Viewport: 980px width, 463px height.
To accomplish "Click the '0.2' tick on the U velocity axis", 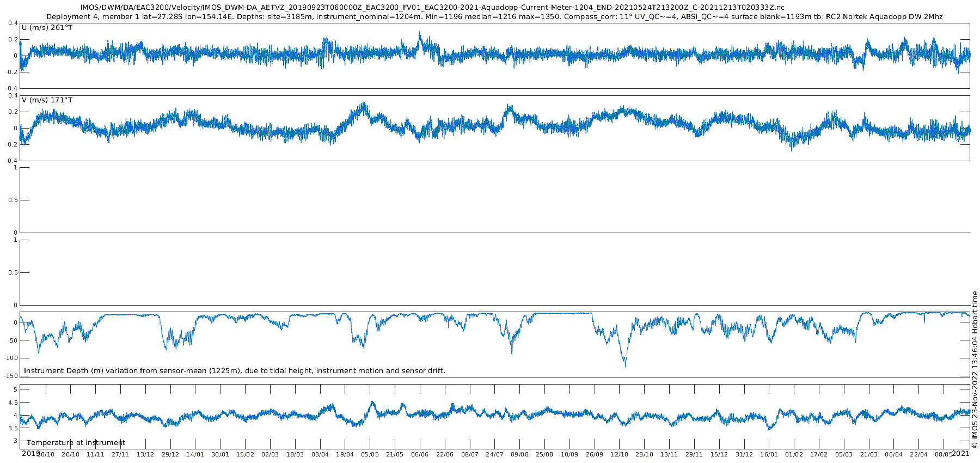I will (x=13, y=40).
